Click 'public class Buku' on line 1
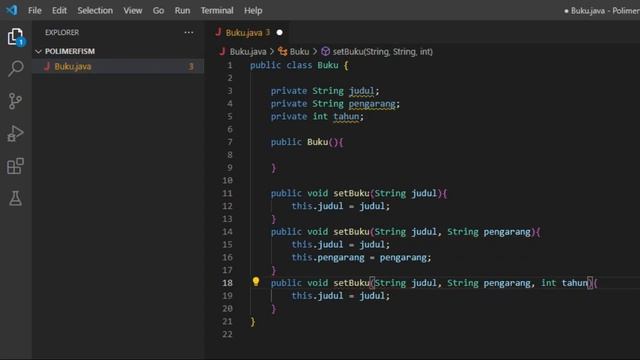Image resolution: width=640 pixels, height=360 pixels. coord(294,65)
